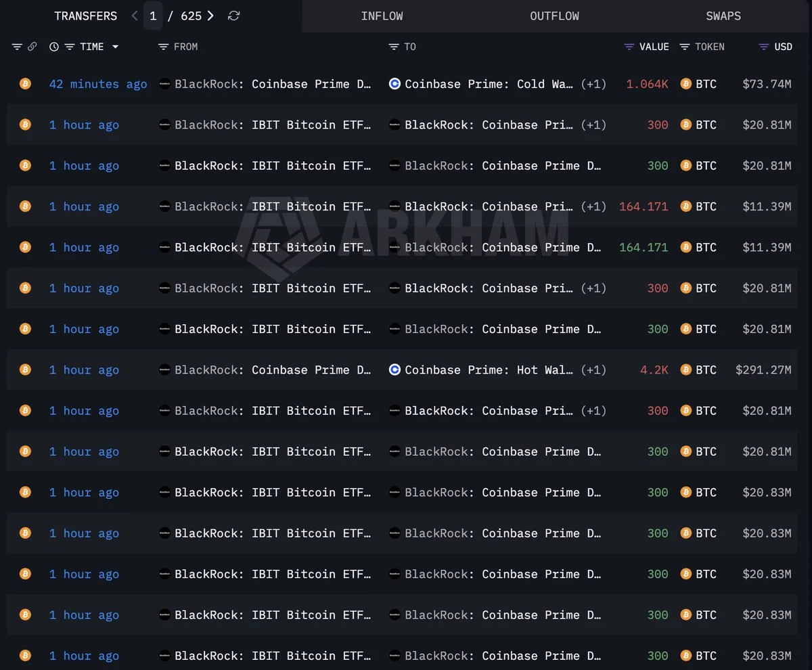Switch to the SWAPS tab

pyautogui.click(x=723, y=16)
